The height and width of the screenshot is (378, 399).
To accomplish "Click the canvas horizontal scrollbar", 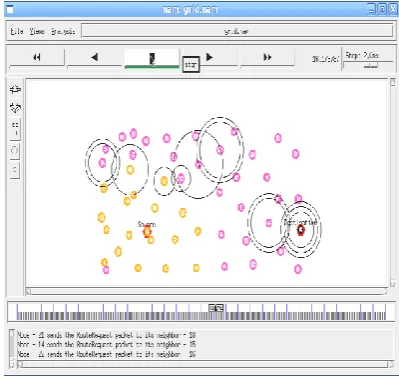I will click(206, 292).
